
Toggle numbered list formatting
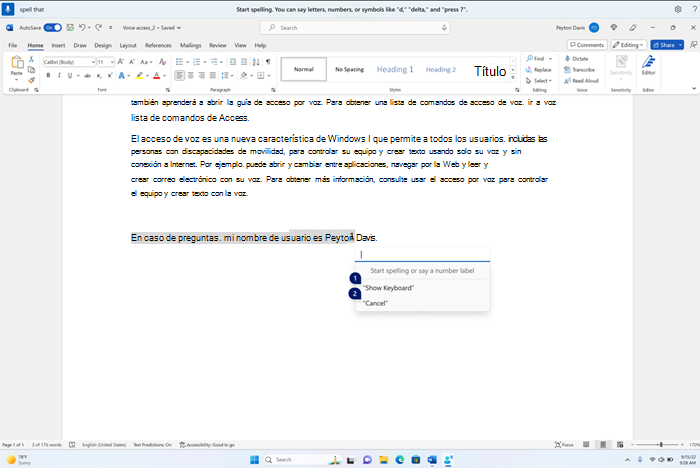(196, 62)
